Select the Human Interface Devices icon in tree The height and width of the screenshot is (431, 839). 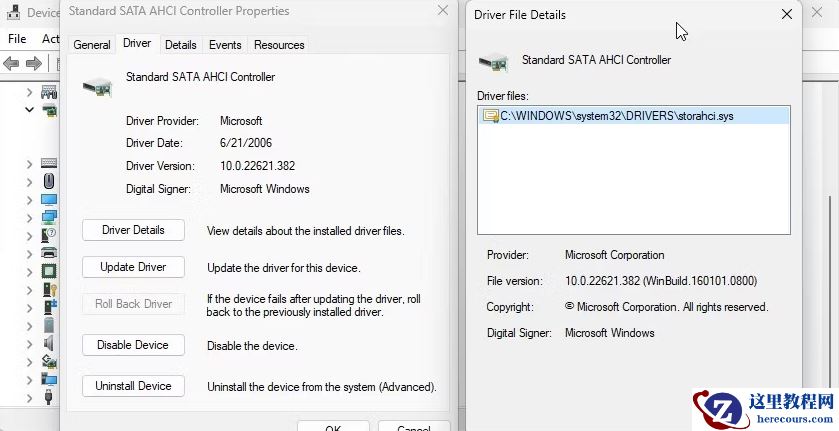coord(49,92)
